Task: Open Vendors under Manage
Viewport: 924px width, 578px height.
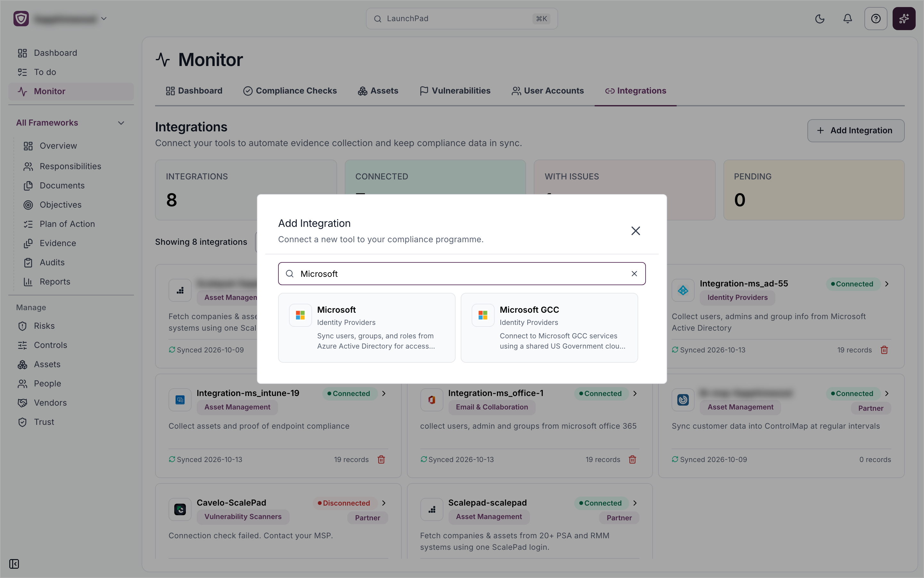Action: pos(50,403)
